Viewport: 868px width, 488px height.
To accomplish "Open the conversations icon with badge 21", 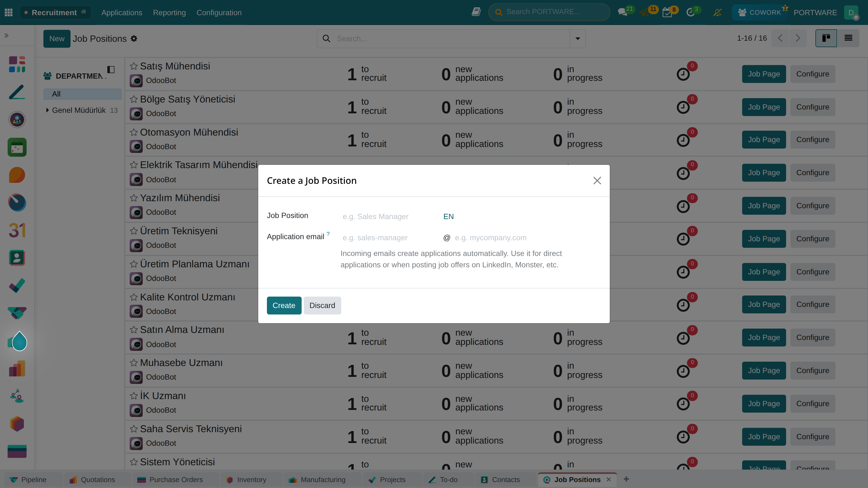I will click(623, 12).
